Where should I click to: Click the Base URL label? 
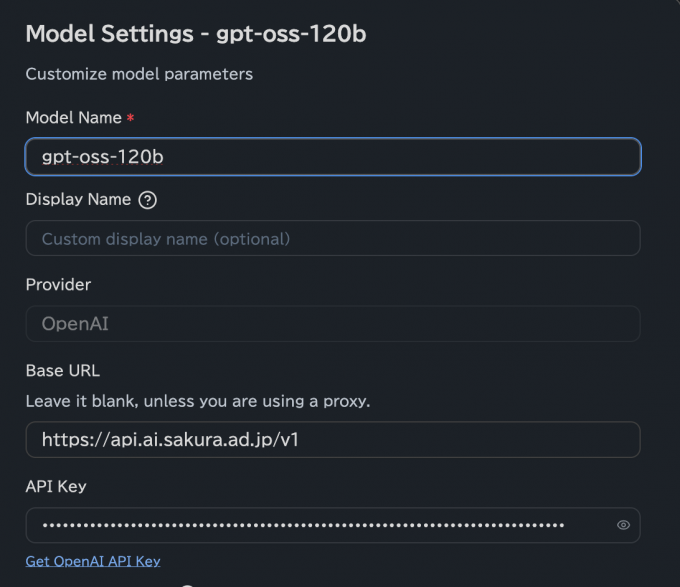pyautogui.click(x=62, y=371)
